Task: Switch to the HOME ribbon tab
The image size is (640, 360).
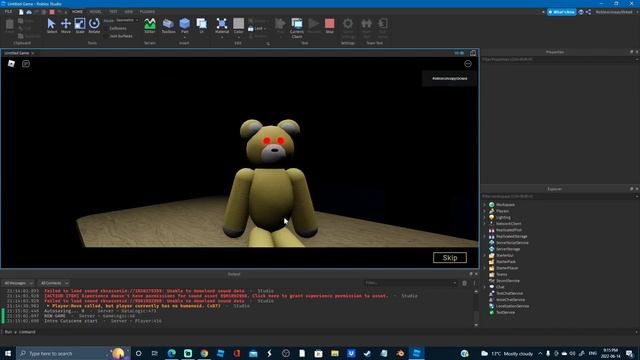Action: [x=77, y=12]
